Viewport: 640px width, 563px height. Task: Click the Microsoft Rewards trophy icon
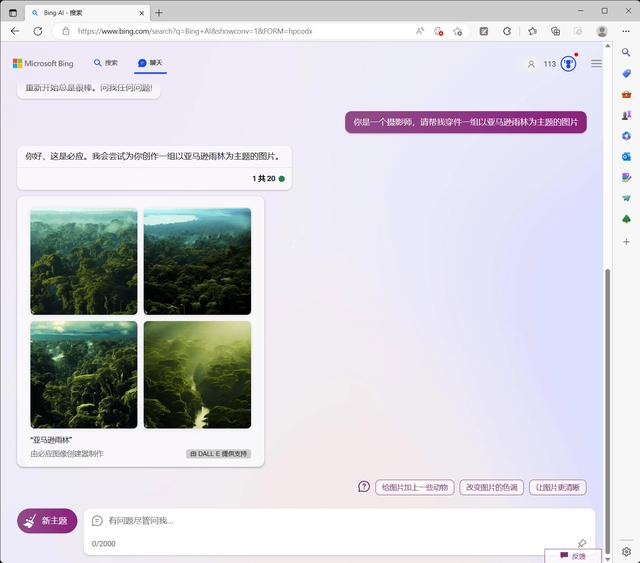(x=568, y=64)
